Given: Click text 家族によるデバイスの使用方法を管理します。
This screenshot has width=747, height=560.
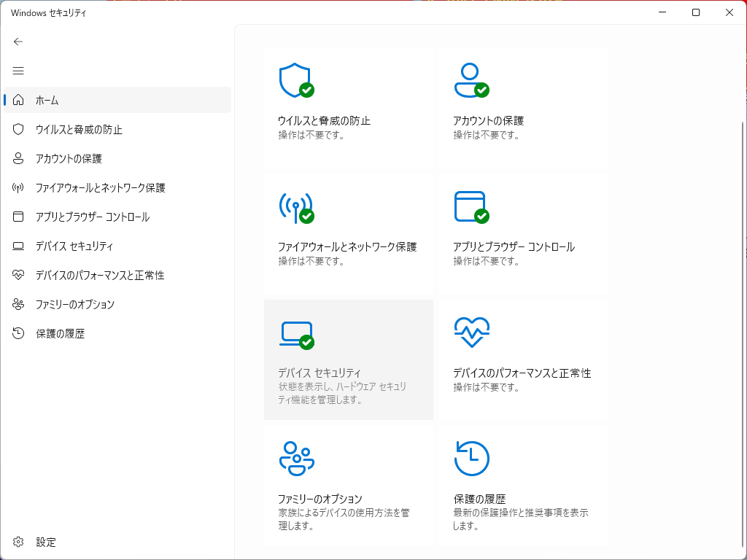Looking at the screenshot, I should pyautogui.click(x=344, y=519).
